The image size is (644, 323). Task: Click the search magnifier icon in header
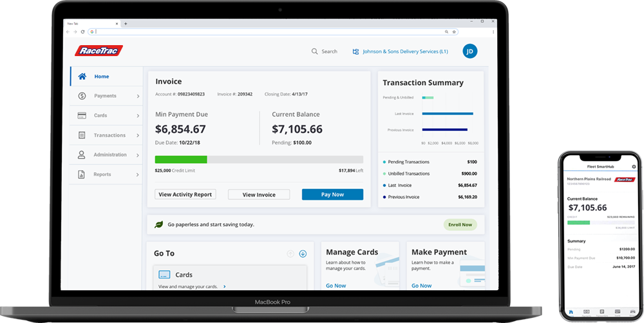pyautogui.click(x=315, y=52)
